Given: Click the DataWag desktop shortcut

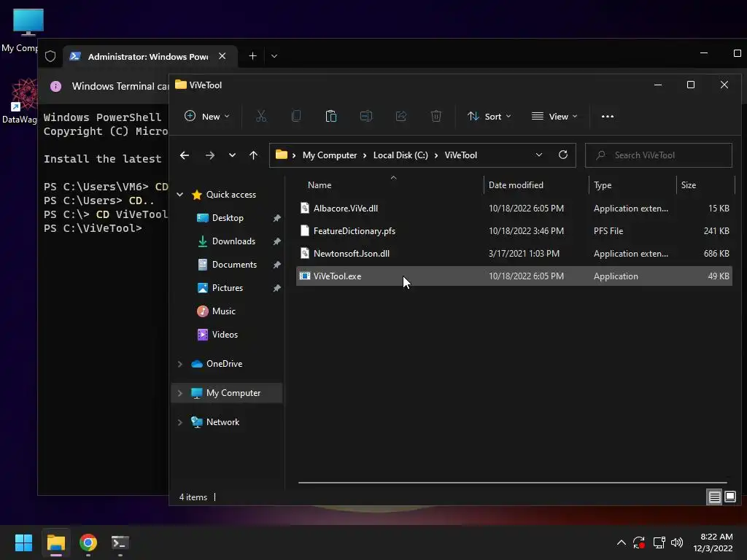Looking at the screenshot, I should pos(20,101).
